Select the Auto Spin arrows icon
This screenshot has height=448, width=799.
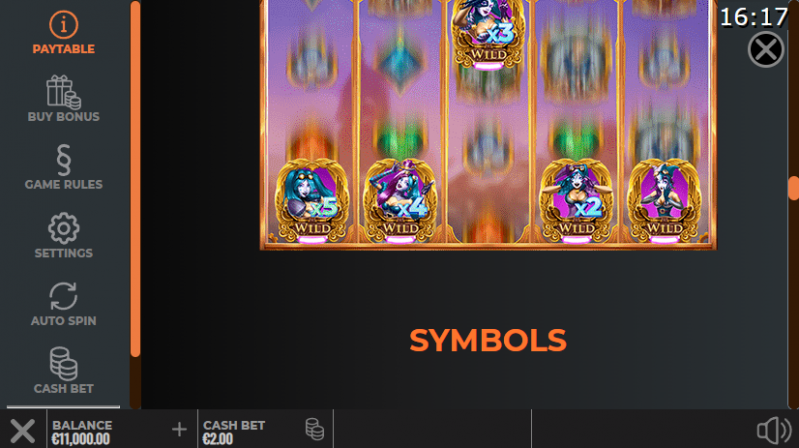point(64,296)
